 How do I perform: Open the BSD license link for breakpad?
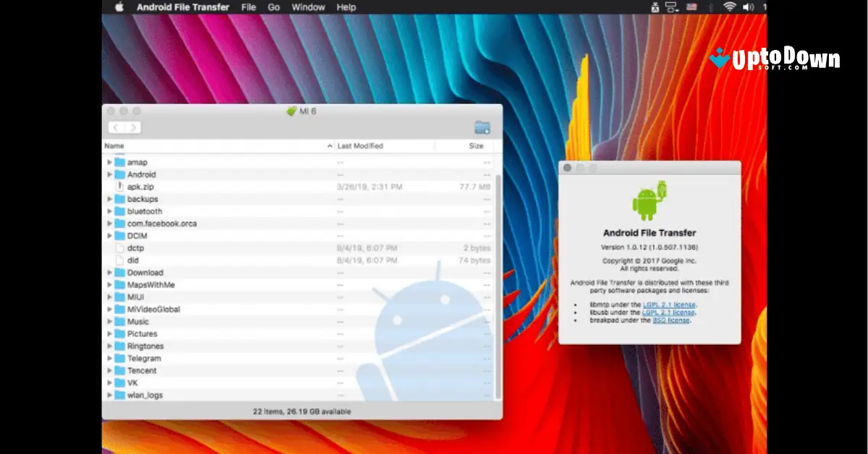click(671, 320)
